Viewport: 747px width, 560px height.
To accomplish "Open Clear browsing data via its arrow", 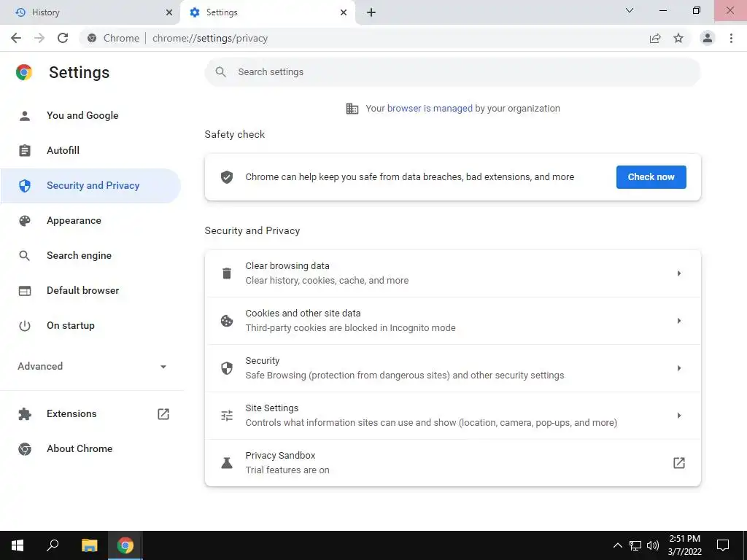I will (679, 273).
